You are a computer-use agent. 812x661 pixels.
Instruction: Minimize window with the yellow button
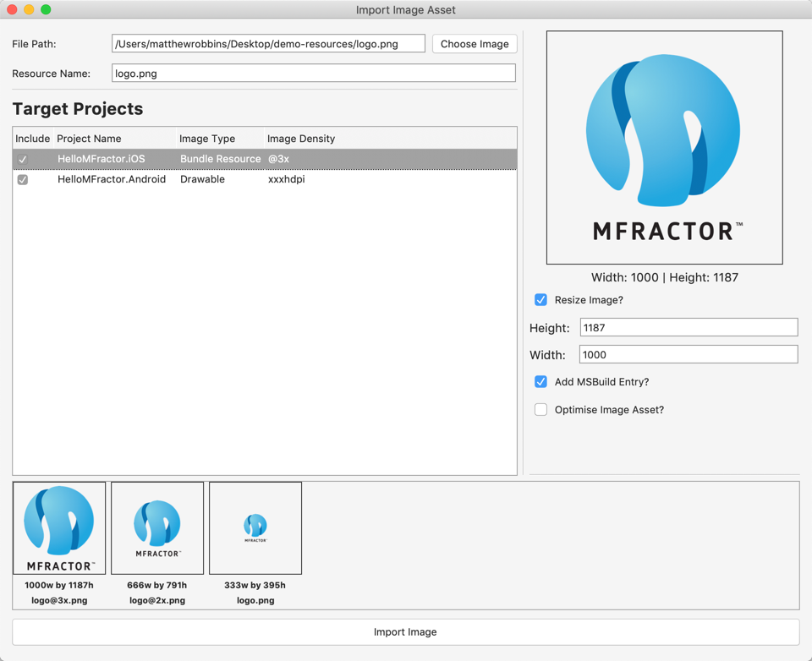tap(29, 9)
